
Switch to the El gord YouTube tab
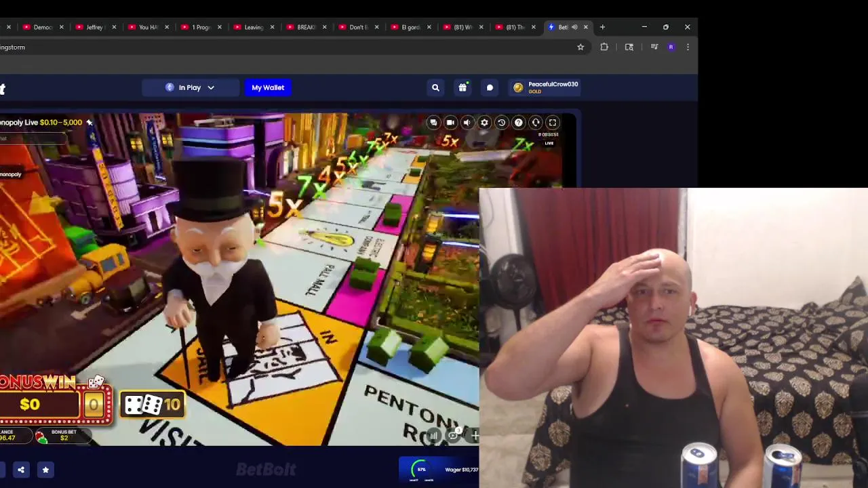[411, 27]
